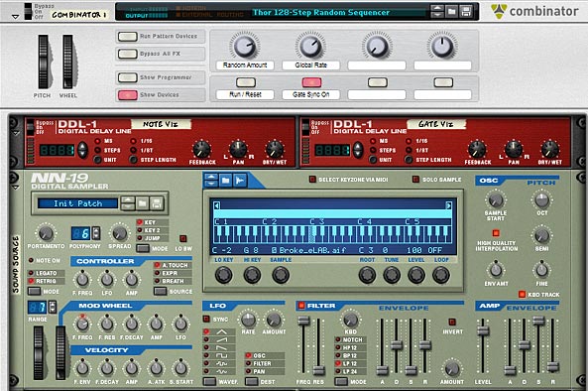The width and height of the screenshot is (588, 391).
Task: Toggle Kbd Track in OSC section
Action: pos(522,294)
